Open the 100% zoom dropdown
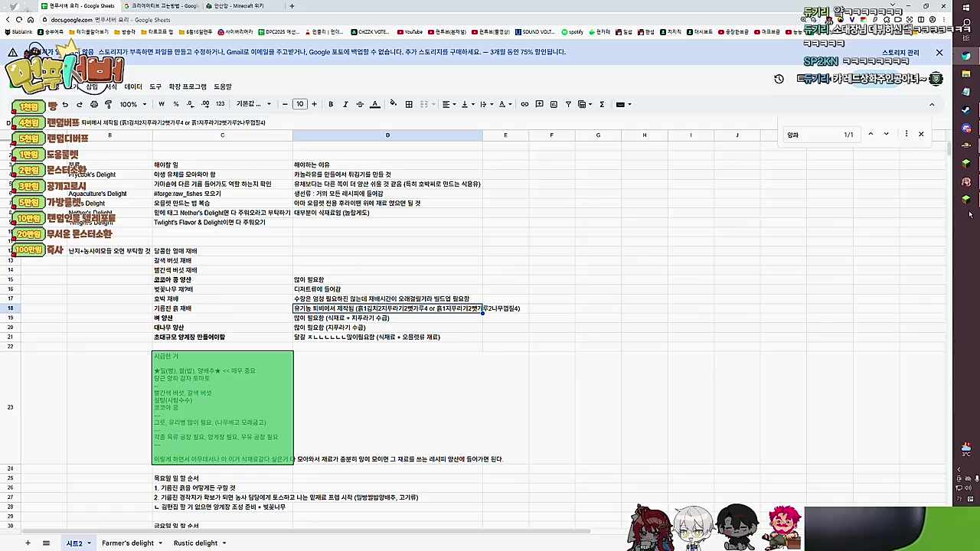The image size is (980, 551). point(132,104)
